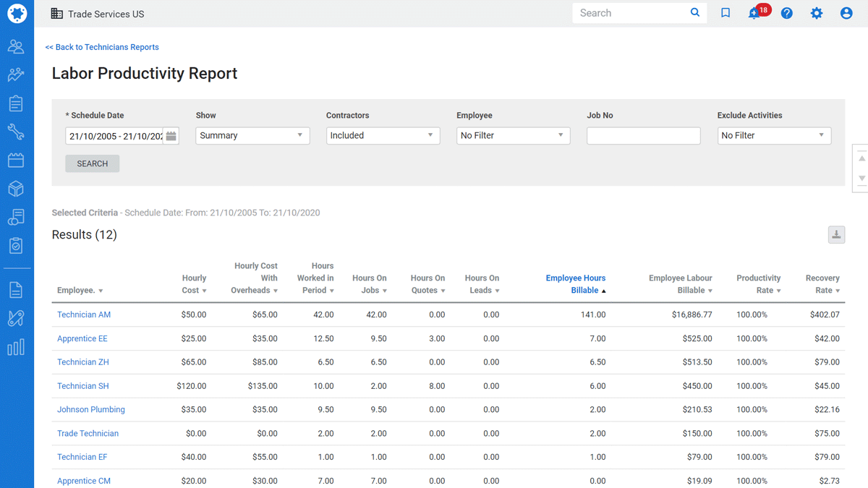Click the 12.50 hours worked value
Image resolution: width=868 pixels, height=488 pixels.
click(x=323, y=338)
